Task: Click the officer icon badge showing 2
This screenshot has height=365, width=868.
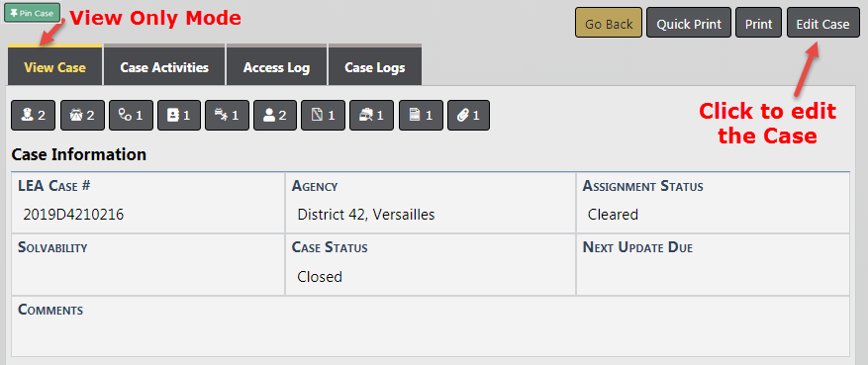Action: [34, 115]
